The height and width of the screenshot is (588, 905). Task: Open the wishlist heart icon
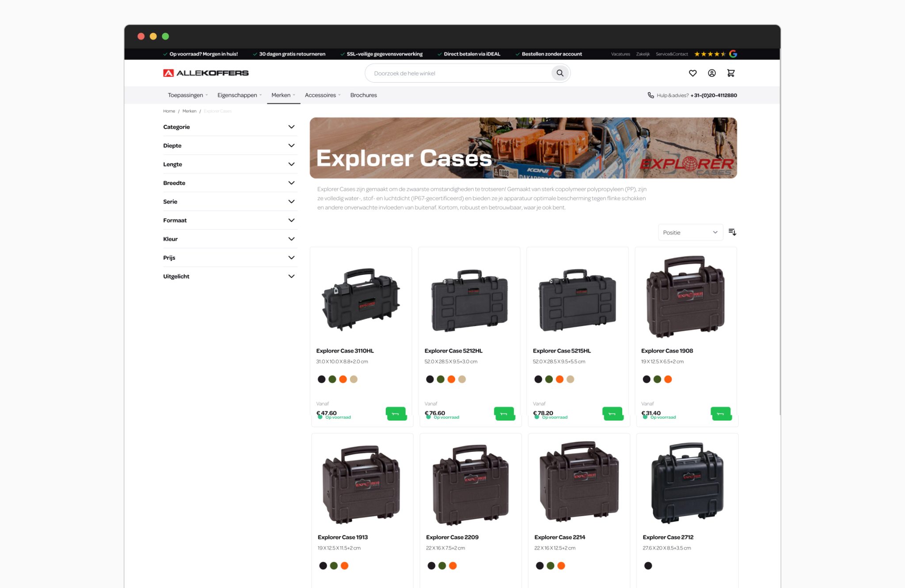693,73
